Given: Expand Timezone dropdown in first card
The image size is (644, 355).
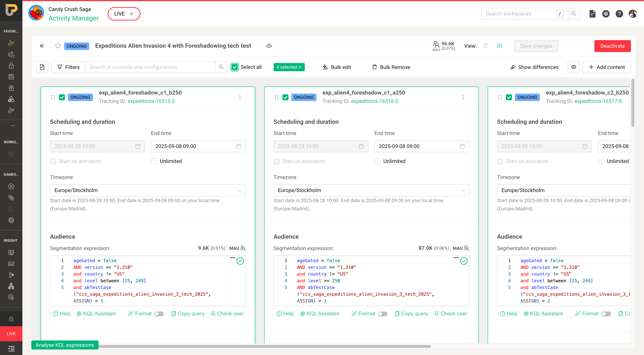Looking at the screenshot, I should pos(148,190).
